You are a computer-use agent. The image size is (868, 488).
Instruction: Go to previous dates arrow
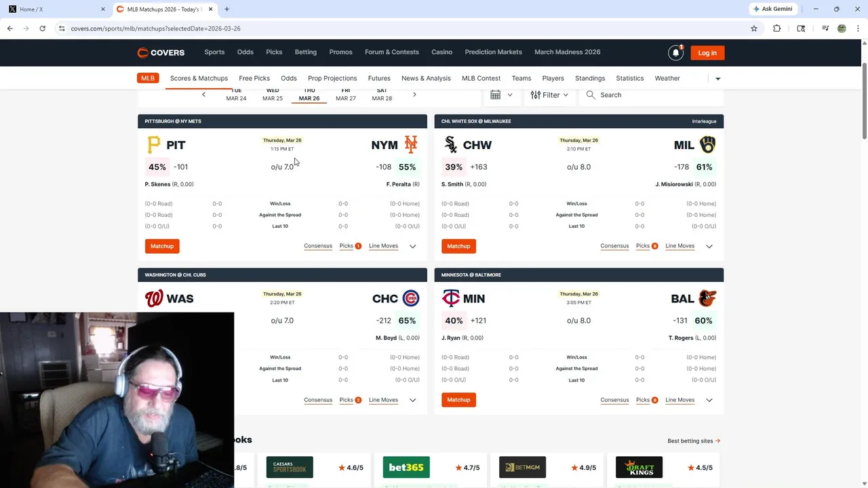(x=203, y=95)
